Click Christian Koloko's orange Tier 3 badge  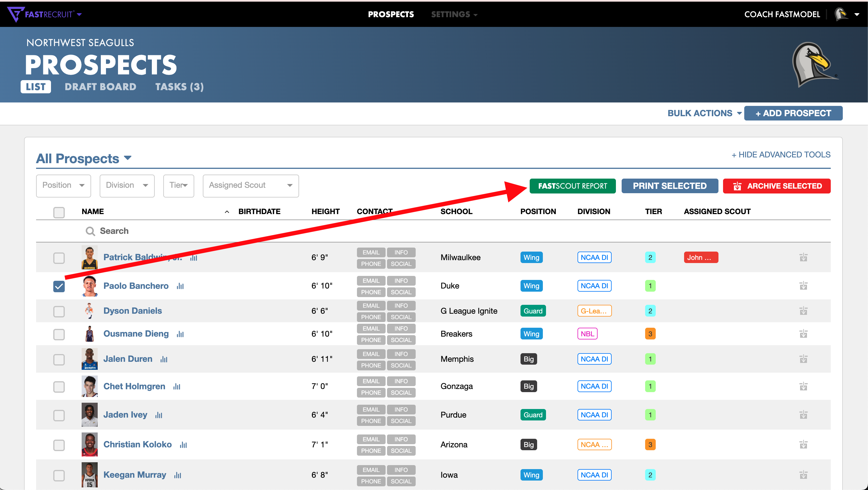(650, 444)
